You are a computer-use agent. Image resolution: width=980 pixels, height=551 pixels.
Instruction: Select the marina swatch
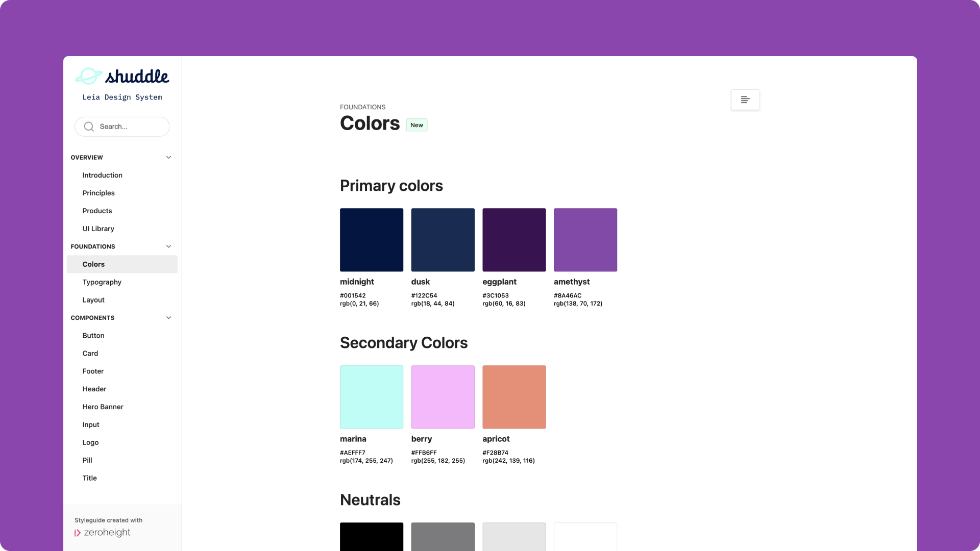pyautogui.click(x=371, y=397)
